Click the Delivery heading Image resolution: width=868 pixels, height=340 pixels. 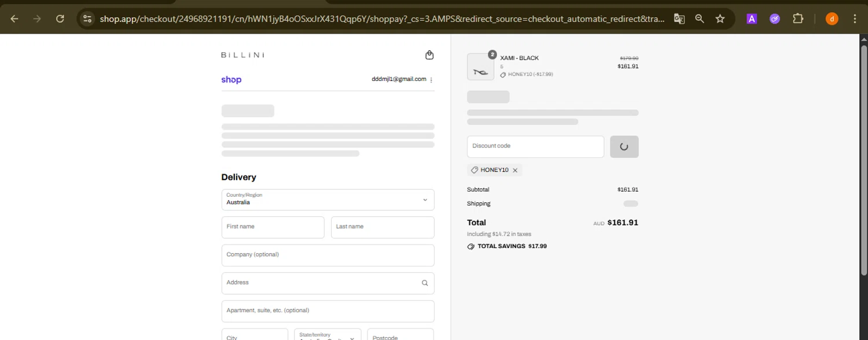pos(238,177)
